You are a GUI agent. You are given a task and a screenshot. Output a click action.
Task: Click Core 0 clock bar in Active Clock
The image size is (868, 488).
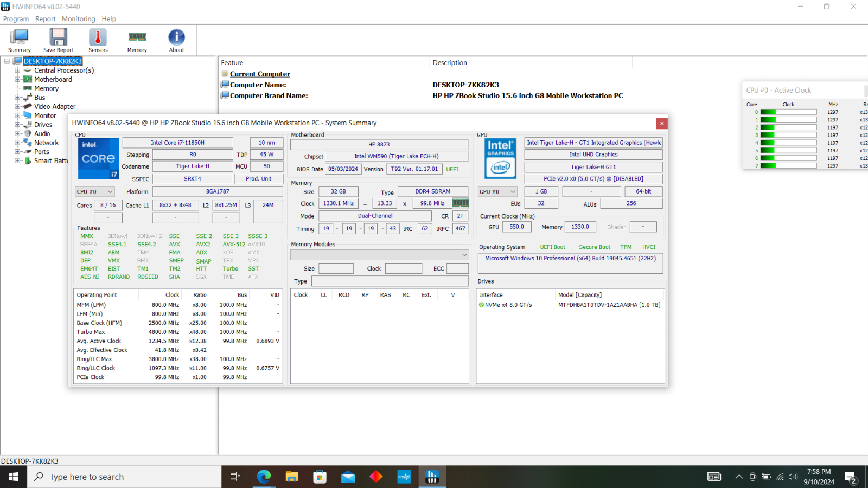click(788, 112)
